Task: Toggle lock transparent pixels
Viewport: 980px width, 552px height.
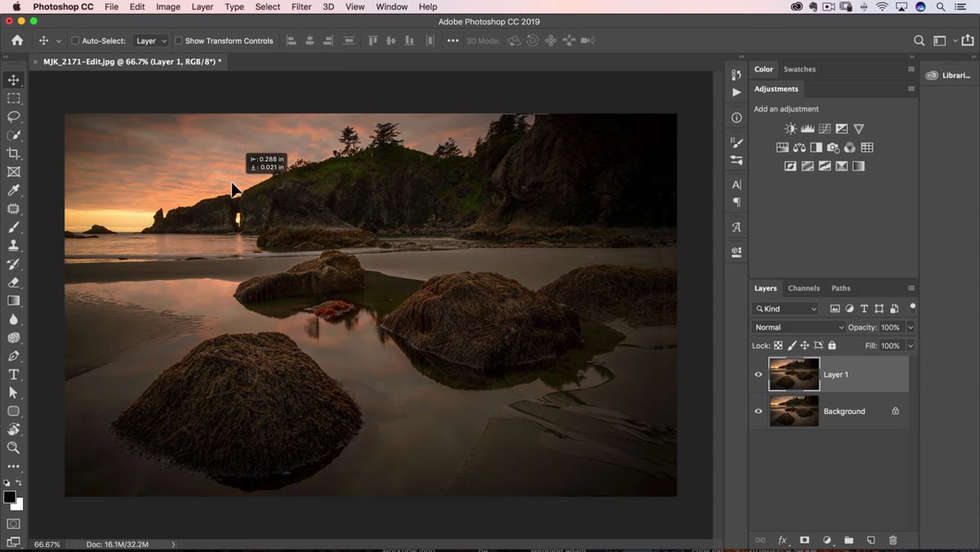Action: pos(778,345)
